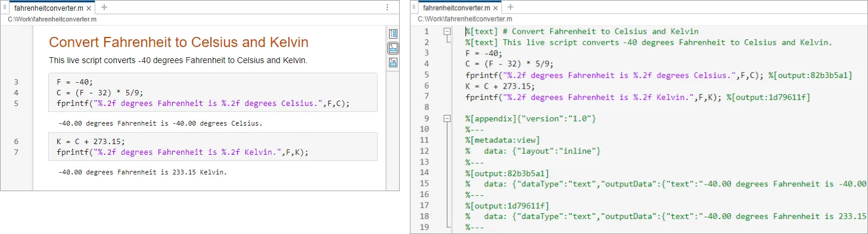
Task: Click the Celsius output text line
Action: 160,124
